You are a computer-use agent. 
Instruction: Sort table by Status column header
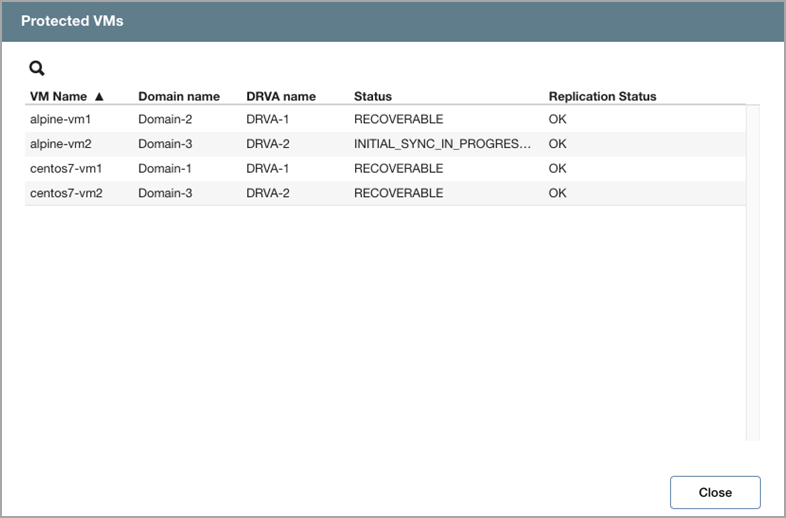pos(373,97)
